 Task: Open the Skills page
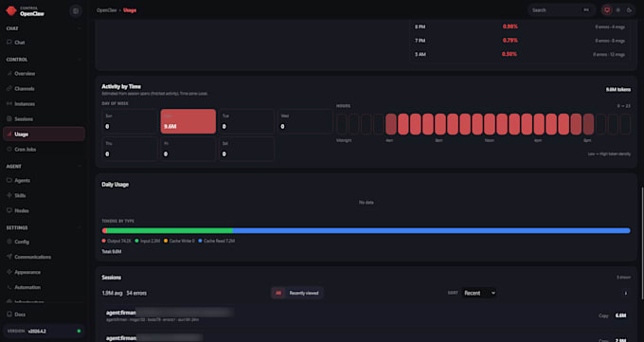44,196
